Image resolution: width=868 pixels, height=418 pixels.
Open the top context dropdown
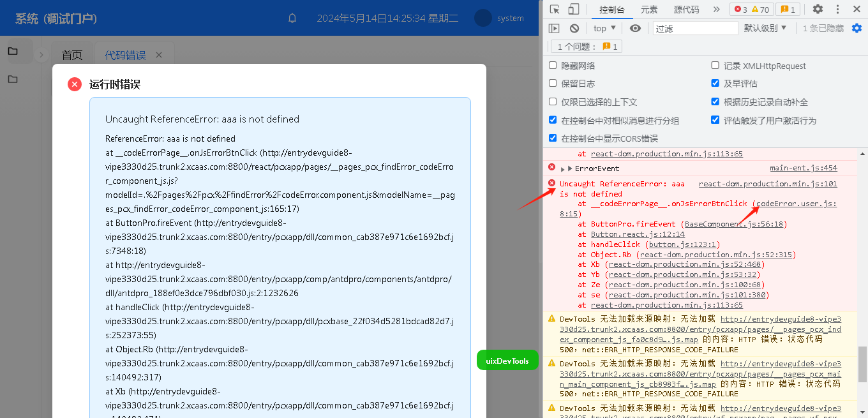coord(604,28)
